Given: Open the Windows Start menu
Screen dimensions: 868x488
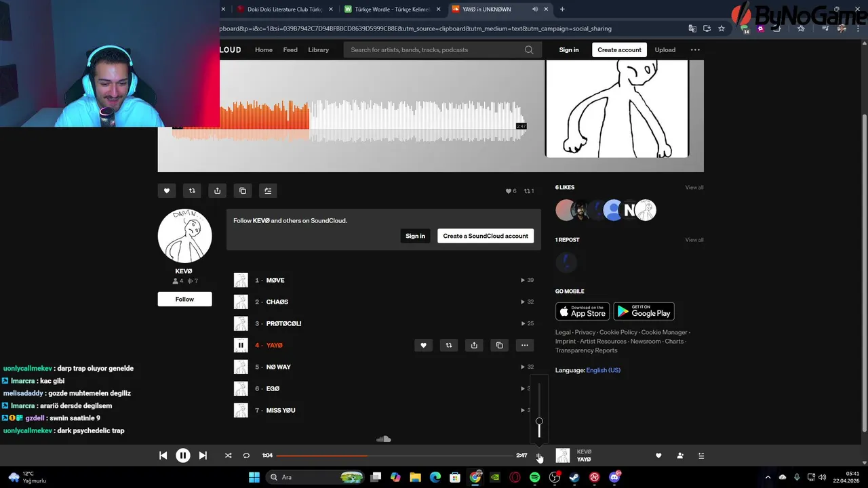Looking at the screenshot, I should 254,477.
